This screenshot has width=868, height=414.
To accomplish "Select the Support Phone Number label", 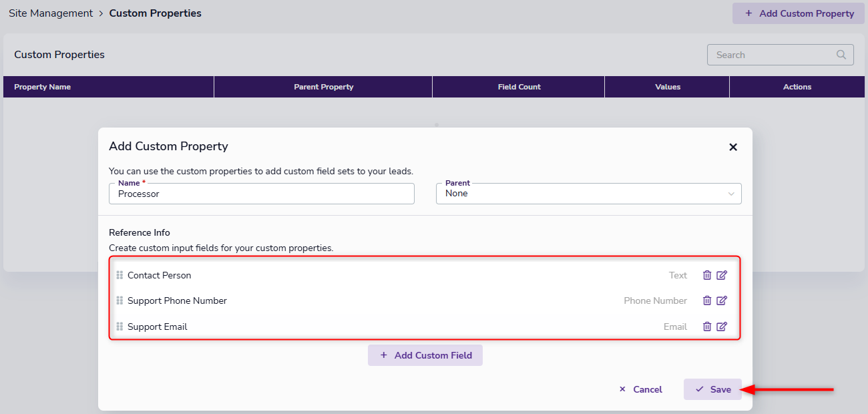I will tap(177, 300).
